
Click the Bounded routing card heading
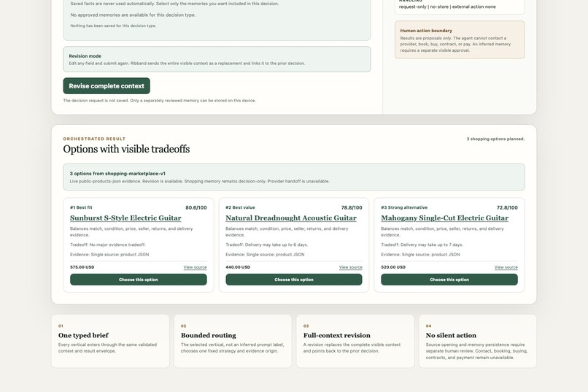tap(209, 335)
